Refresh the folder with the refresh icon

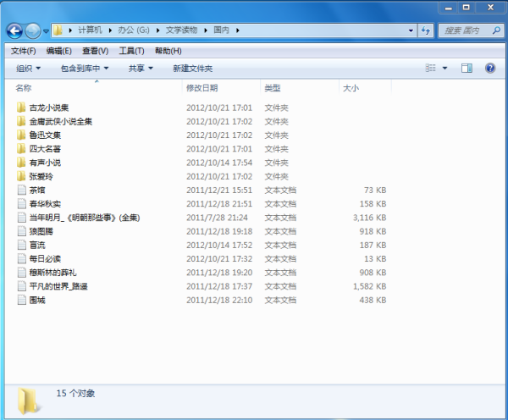[x=426, y=30]
